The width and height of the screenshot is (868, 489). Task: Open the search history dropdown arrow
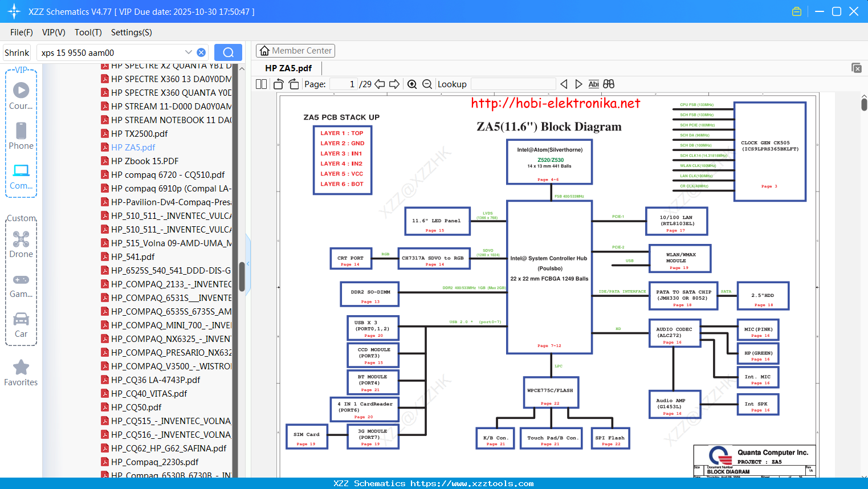coord(189,52)
